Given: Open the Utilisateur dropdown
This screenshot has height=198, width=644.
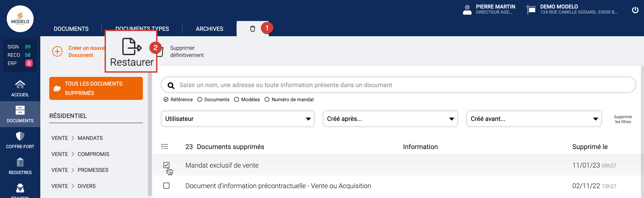Looking at the screenshot, I should (x=237, y=119).
